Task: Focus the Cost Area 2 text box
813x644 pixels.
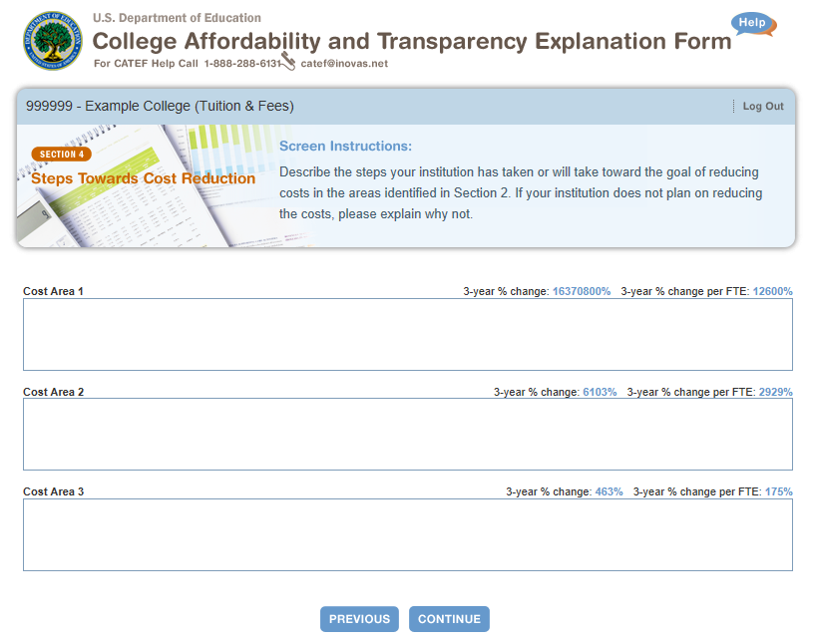Action: [x=407, y=435]
